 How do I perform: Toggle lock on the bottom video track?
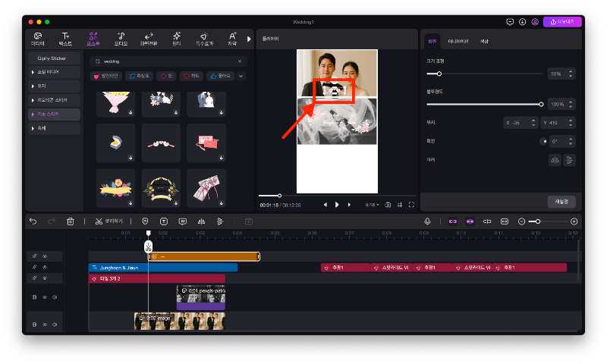coord(34,325)
